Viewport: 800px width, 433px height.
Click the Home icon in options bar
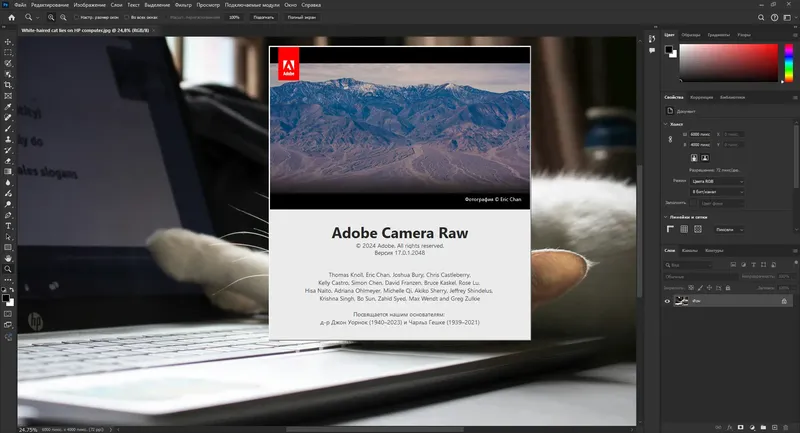pos(11,17)
